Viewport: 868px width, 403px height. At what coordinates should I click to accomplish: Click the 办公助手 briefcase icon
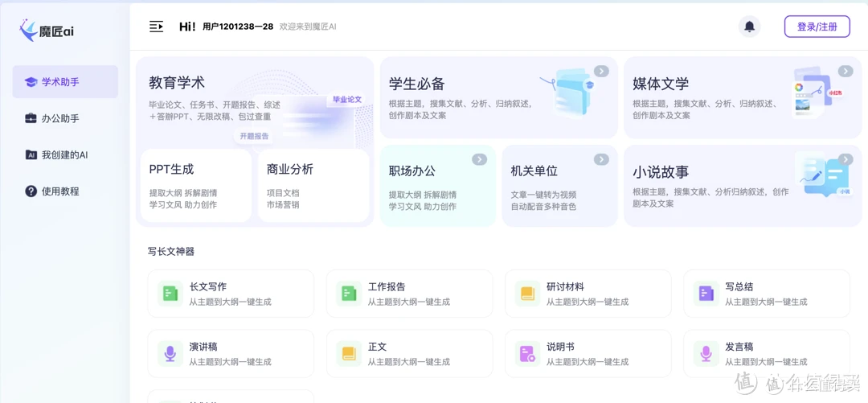tap(31, 118)
